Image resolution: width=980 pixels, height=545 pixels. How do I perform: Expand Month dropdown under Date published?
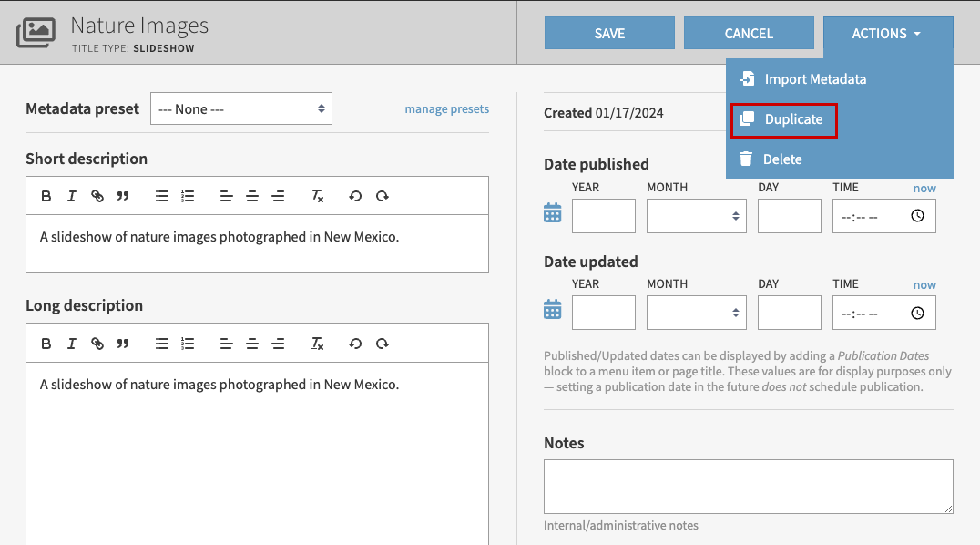tap(697, 216)
